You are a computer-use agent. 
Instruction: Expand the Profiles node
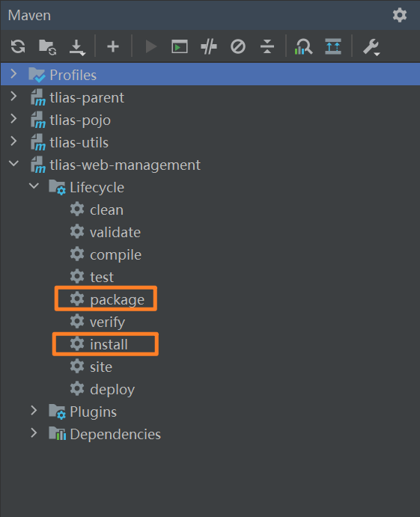tap(13, 73)
